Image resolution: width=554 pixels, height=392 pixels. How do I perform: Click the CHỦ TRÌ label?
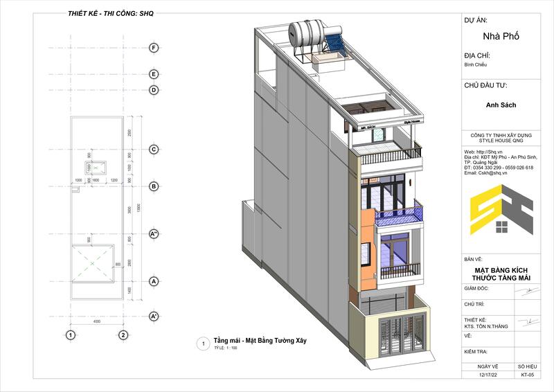tap(474, 304)
